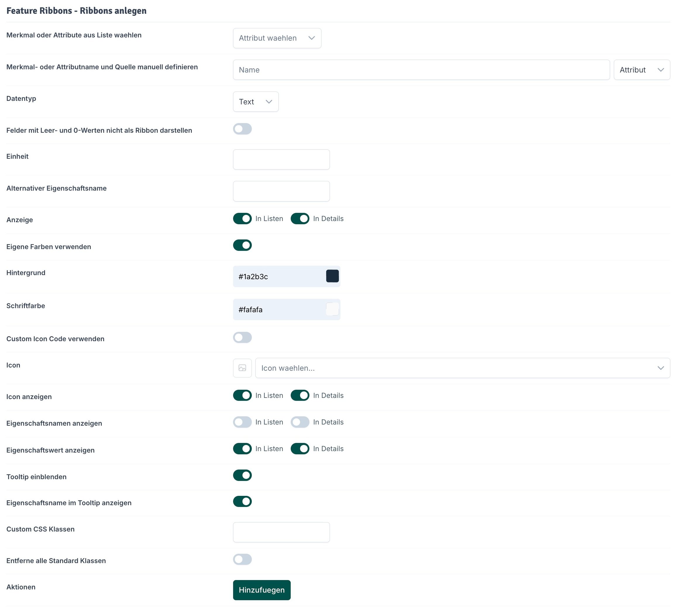Enable Entferne alle Standard Klassen toggle
The width and height of the screenshot is (675, 616).
(x=242, y=559)
